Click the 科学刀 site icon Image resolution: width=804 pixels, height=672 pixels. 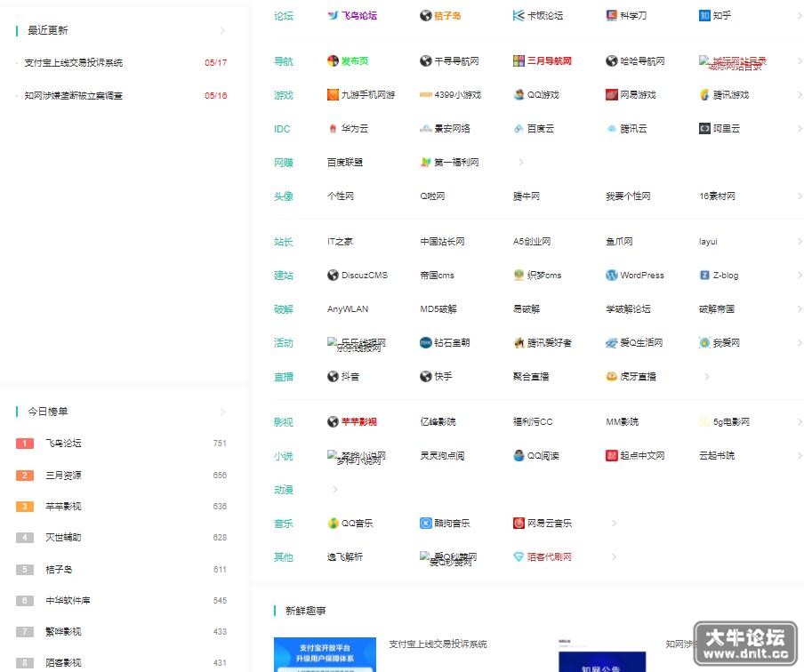612,16
